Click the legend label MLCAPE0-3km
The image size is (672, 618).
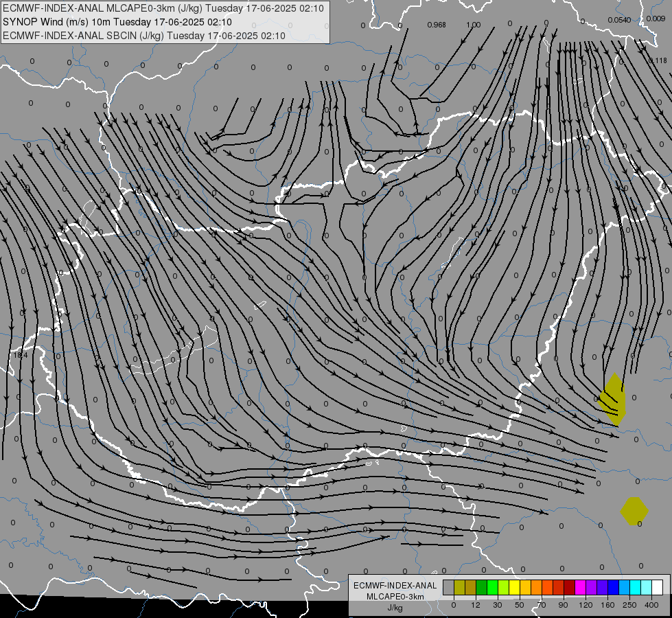[x=395, y=597]
